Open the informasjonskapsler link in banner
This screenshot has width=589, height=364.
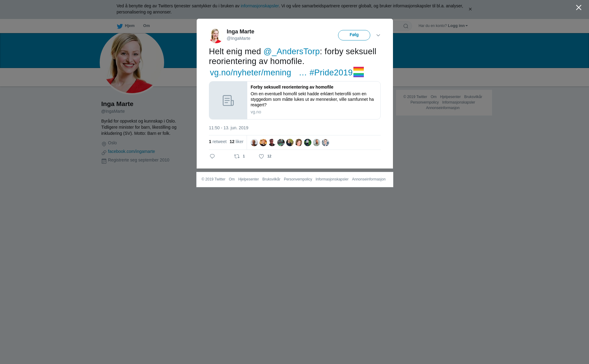pyautogui.click(x=260, y=6)
